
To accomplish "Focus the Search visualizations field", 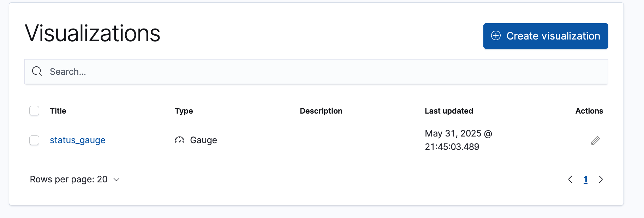I will (x=318, y=72).
